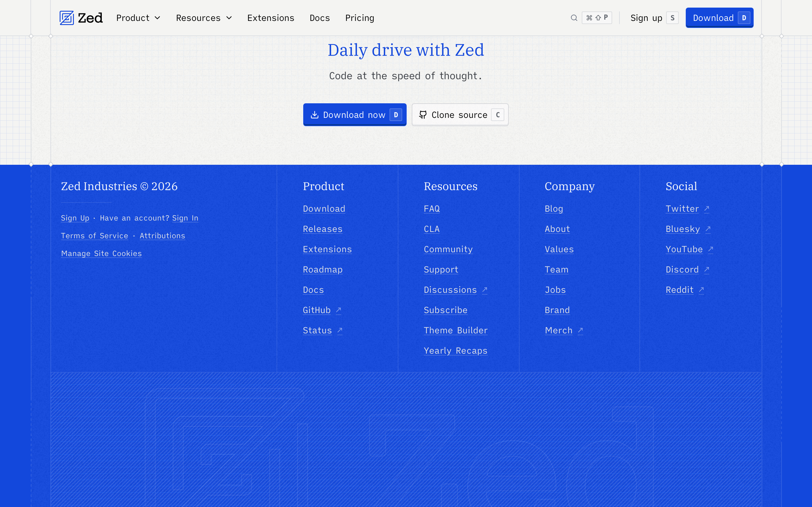Go to Docs in the navbar

[319, 18]
